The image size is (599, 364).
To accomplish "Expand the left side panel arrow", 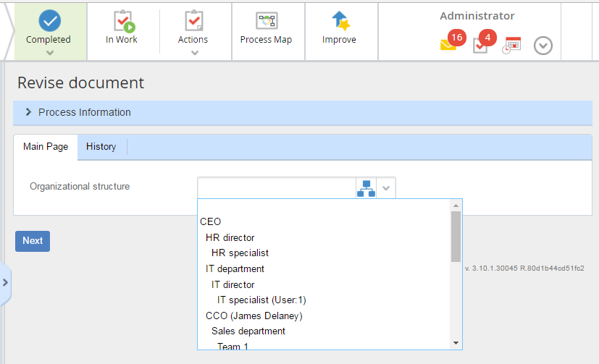I will 5,283.
